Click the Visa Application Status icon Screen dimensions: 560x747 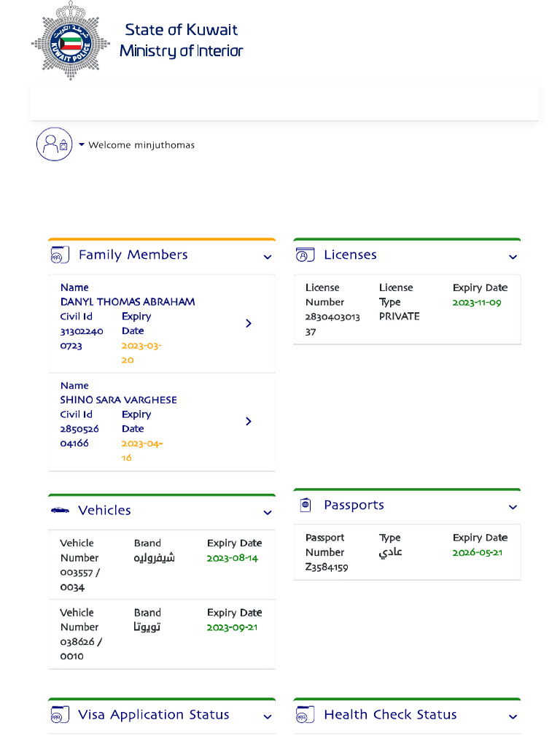pos(60,715)
